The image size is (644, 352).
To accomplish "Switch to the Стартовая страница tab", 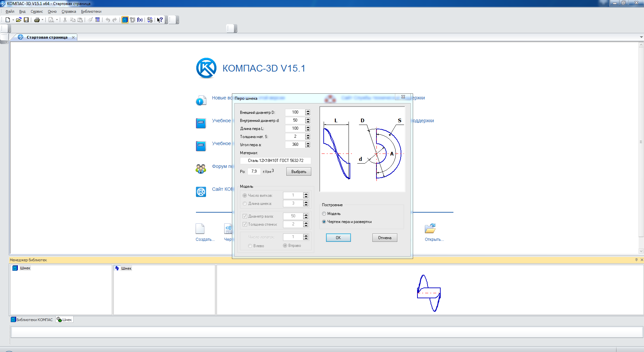I will coord(47,37).
